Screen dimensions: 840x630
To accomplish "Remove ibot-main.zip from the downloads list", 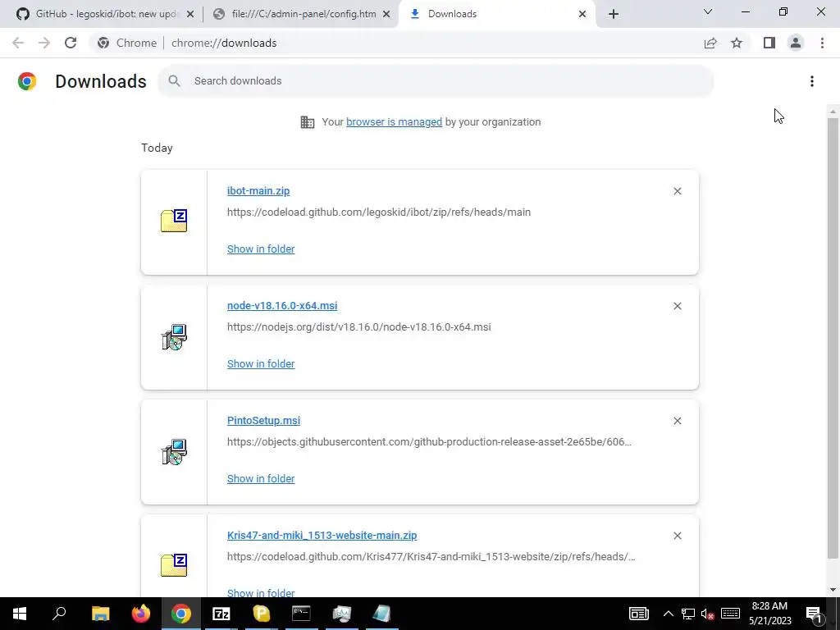I will point(677,191).
